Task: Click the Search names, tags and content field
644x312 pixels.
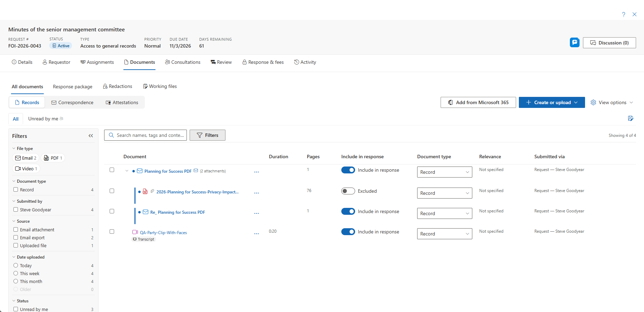Action: pos(145,135)
